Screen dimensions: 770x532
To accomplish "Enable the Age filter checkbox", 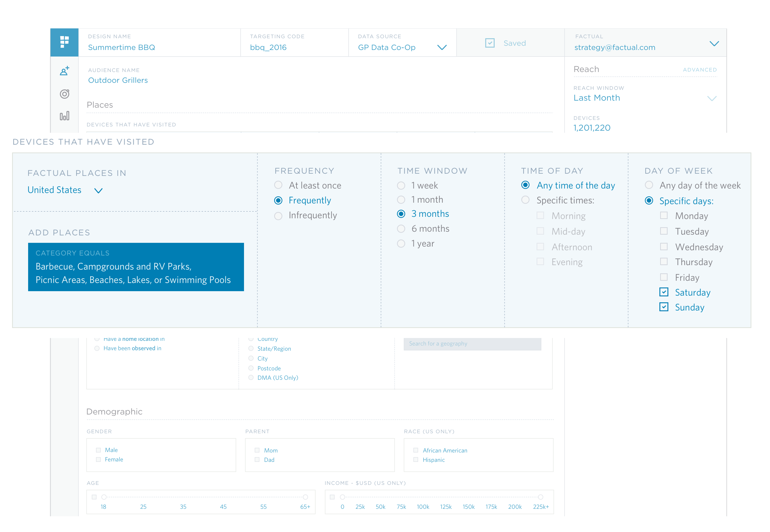I will (x=94, y=497).
